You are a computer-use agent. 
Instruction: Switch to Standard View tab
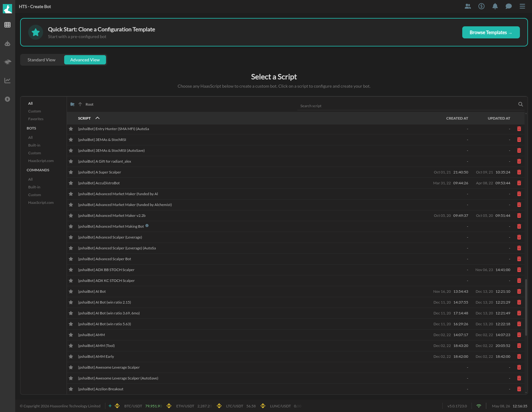tap(42, 60)
